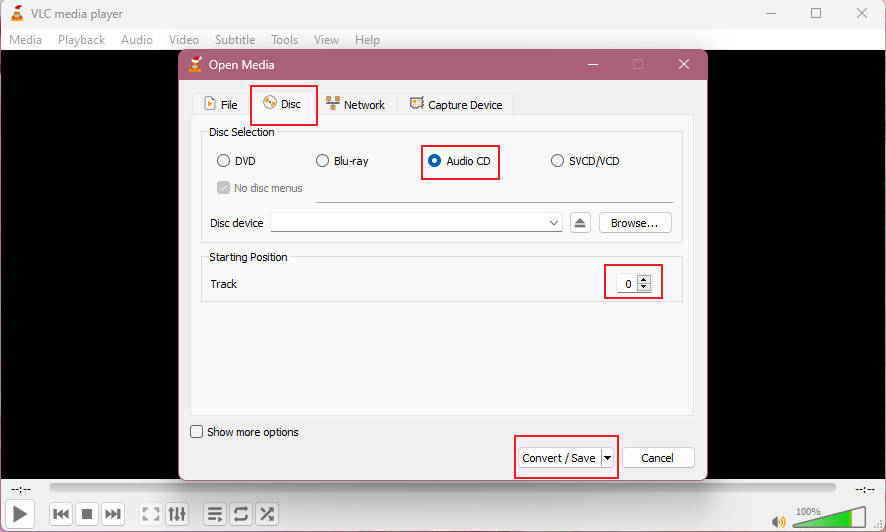Mute audio via speaker icon
The width and height of the screenshot is (886, 532).
(x=779, y=521)
